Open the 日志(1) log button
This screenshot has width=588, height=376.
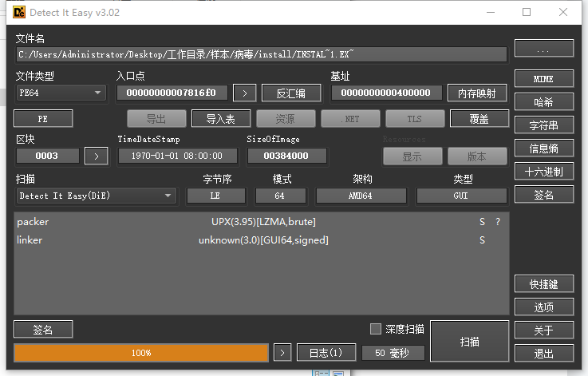coord(326,353)
